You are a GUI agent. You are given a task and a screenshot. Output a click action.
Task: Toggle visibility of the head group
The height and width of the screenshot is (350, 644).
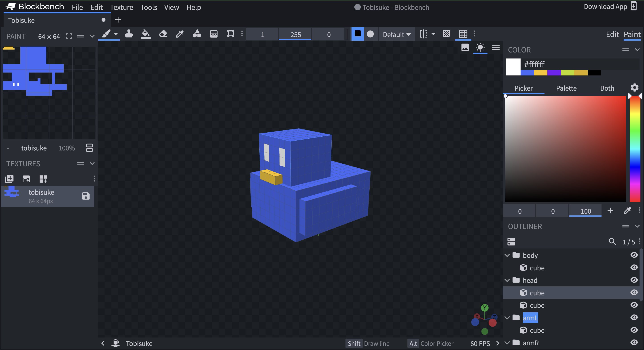(x=634, y=280)
